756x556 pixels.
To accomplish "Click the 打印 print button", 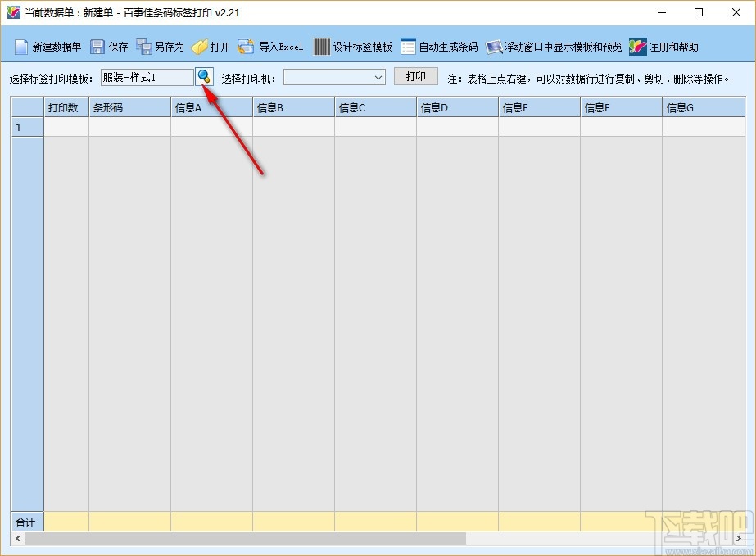I will point(415,76).
